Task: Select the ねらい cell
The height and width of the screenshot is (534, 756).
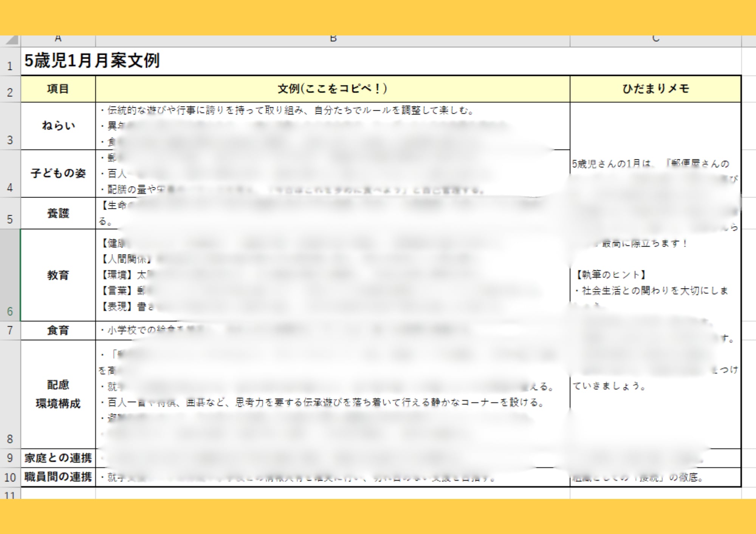Action: point(58,126)
